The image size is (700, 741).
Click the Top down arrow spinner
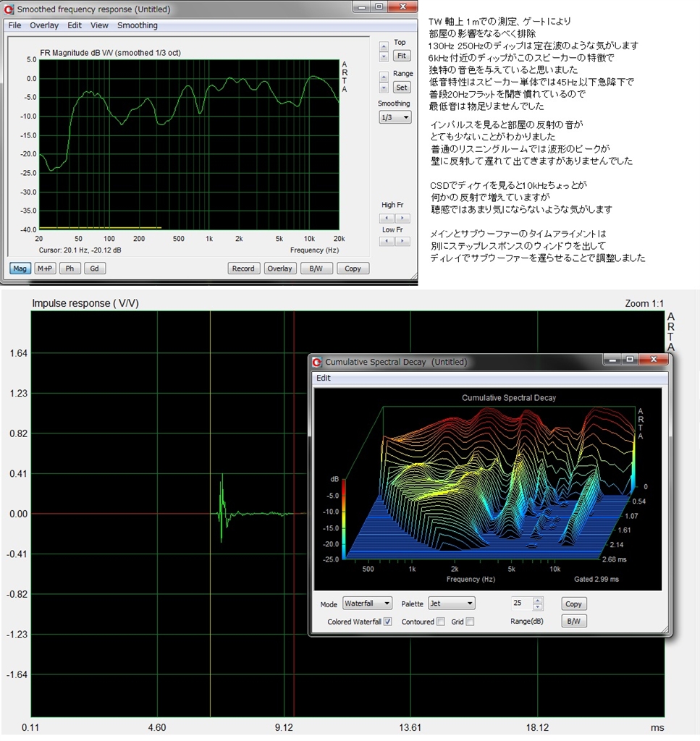tap(384, 56)
